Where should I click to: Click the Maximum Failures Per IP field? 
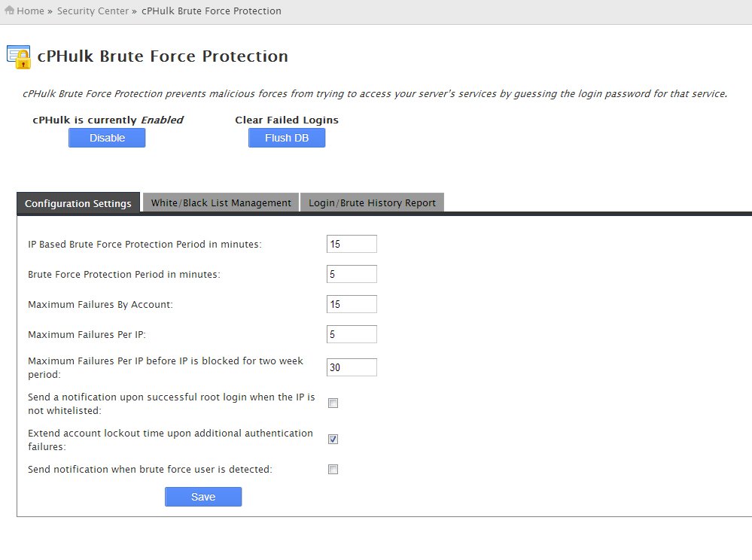click(352, 334)
